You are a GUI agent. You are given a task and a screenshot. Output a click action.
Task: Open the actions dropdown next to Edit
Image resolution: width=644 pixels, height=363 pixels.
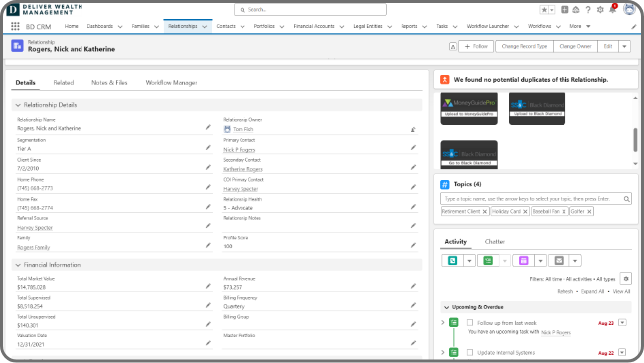click(x=624, y=47)
